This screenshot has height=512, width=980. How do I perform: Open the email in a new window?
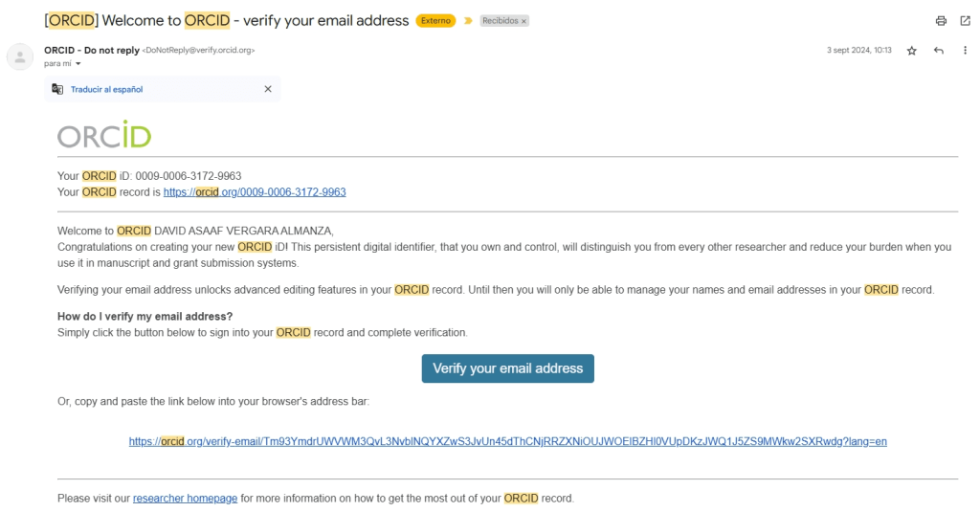tap(965, 20)
